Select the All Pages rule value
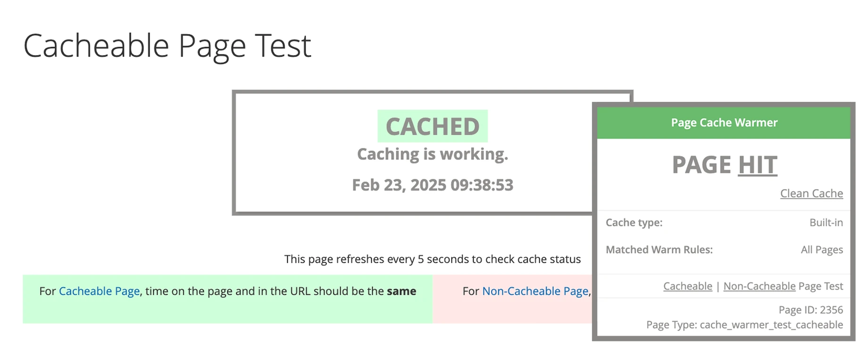The width and height of the screenshot is (868, 356). [821, 249]
